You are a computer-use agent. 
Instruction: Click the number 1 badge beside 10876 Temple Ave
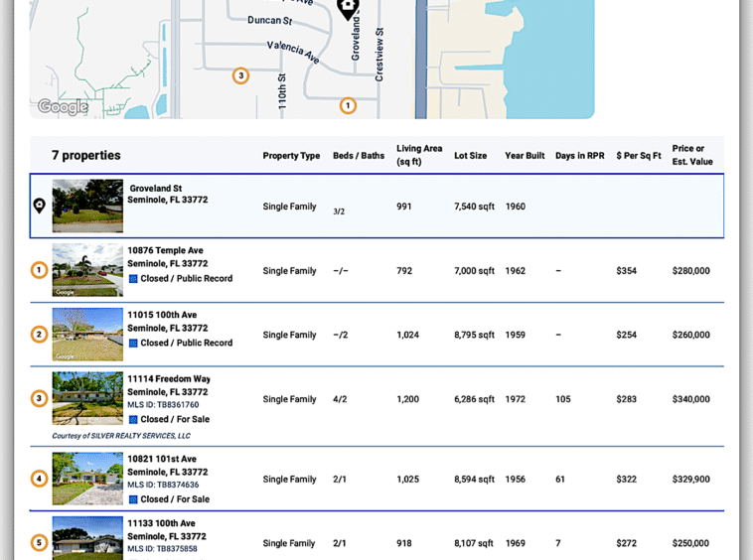click(x=40, y=270)
